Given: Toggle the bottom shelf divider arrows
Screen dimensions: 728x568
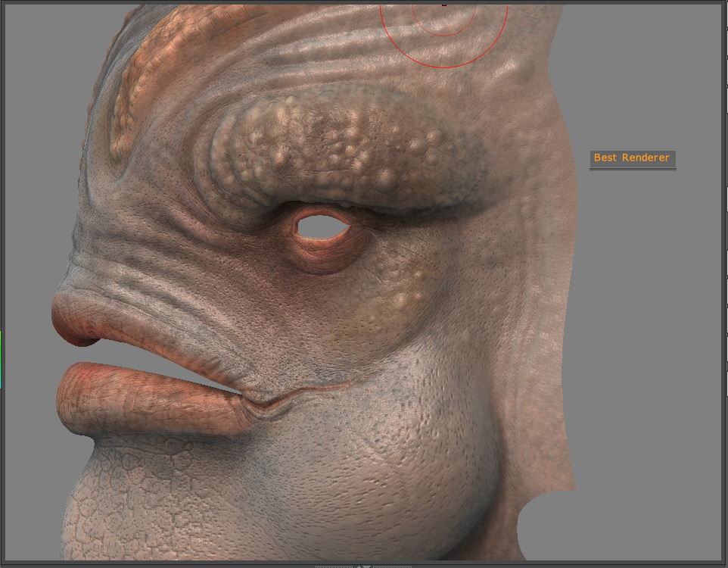Looking at the screenshot, I should click(x=363, y=566).
